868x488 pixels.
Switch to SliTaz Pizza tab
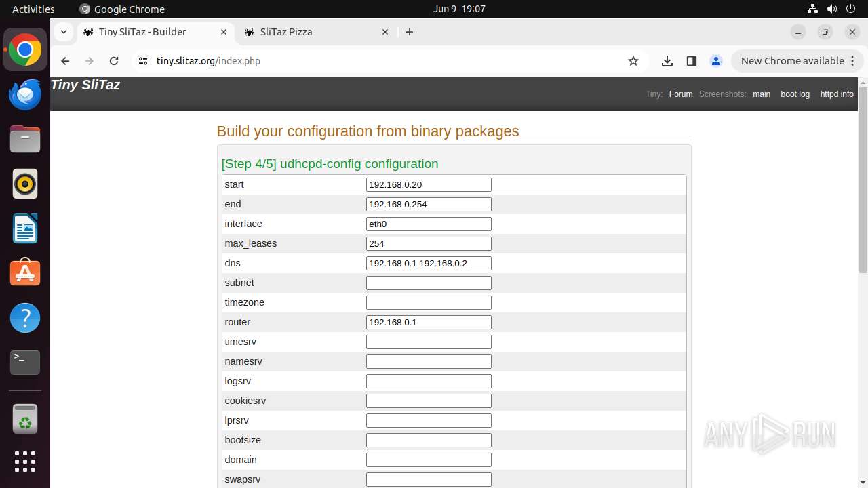click(317, 32)
